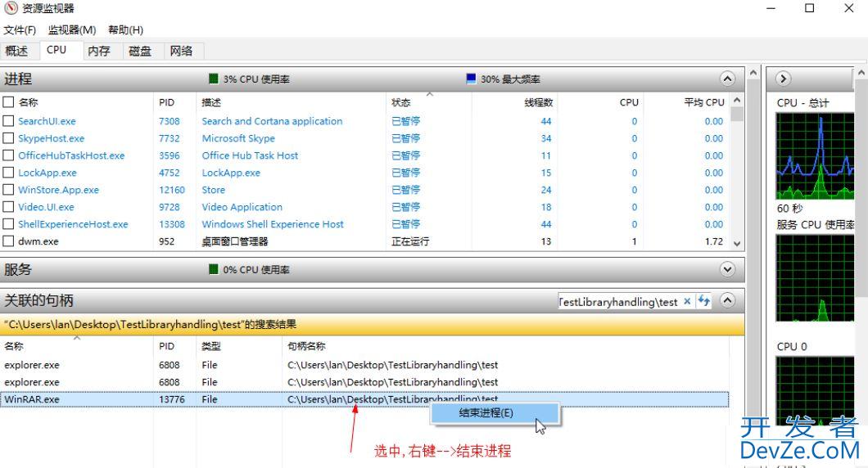868x468 pixels.
Task: Expand the 服务 section with its chevron
Action: 727,269
